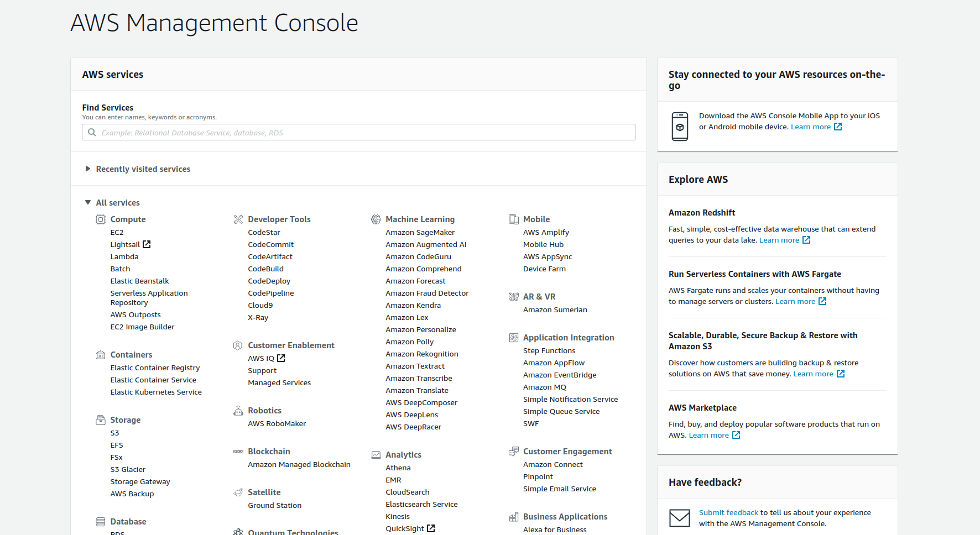
Task: Open Elastic Kubernetes Service
Action: [x=156, y=392]
